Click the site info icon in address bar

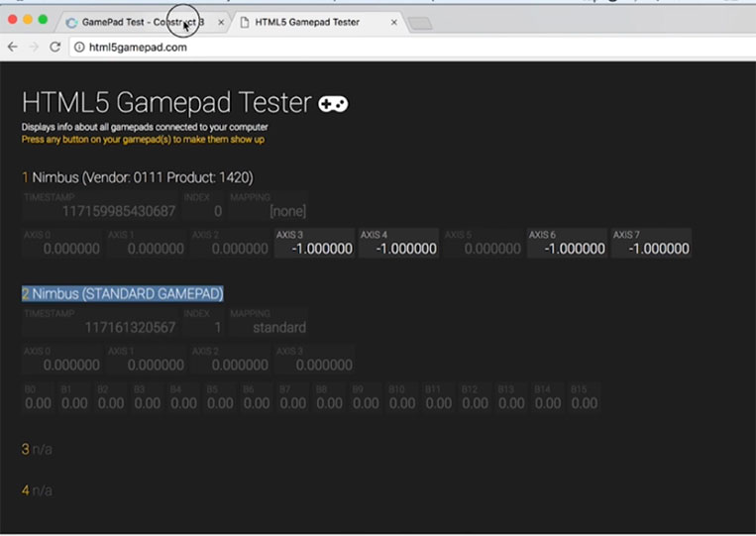click(79, 48)
